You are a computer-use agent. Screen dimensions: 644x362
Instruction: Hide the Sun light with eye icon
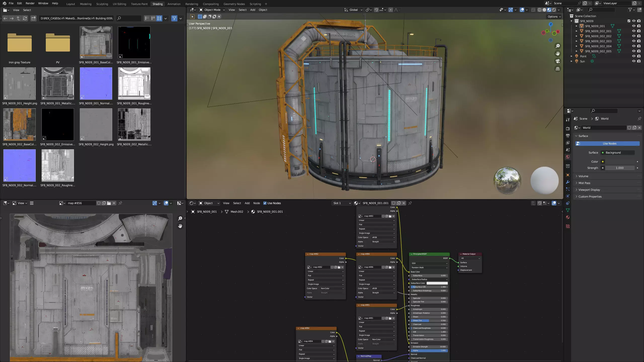click(x=634, y=61)
